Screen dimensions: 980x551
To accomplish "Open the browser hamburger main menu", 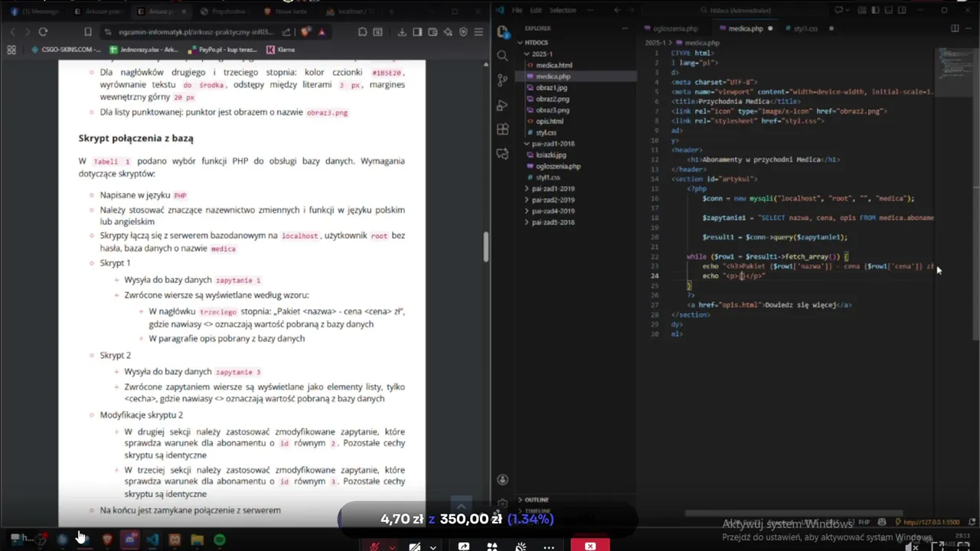I will (x=479, y=32).
